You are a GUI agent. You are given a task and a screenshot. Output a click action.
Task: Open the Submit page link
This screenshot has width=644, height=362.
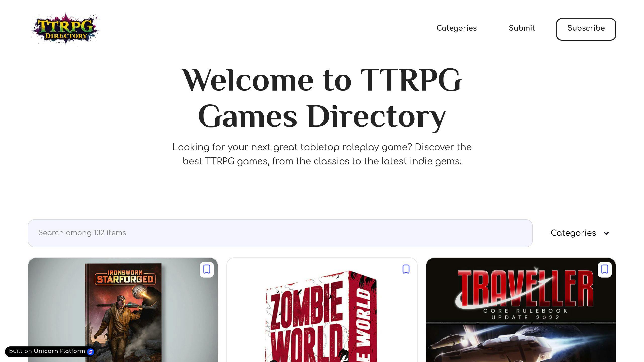coord(521,28)
